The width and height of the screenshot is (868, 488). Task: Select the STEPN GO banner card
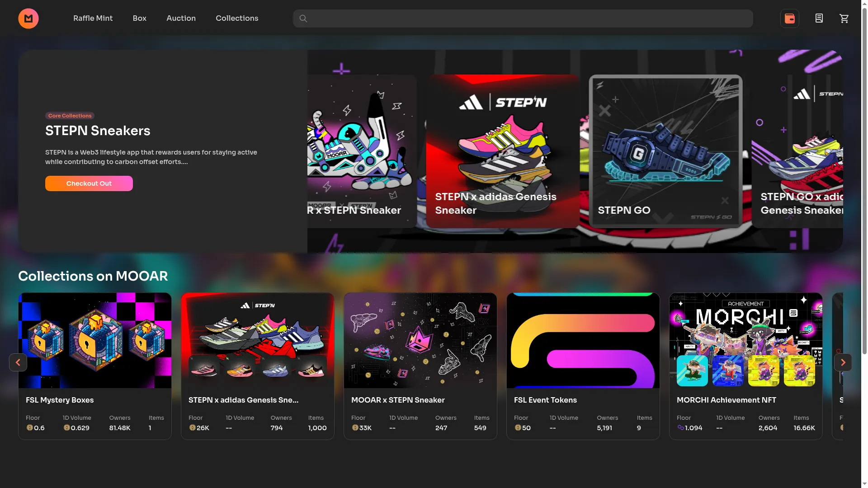click(x=665, y=151)
